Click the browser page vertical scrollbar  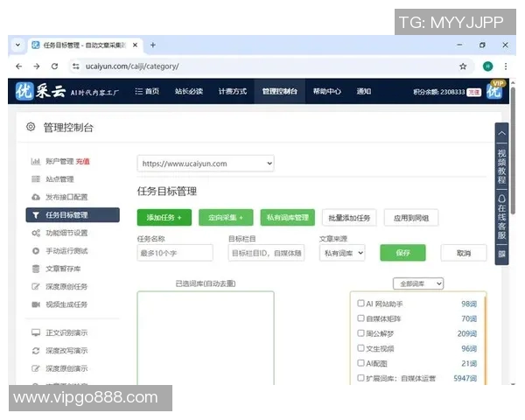point(513,150)
